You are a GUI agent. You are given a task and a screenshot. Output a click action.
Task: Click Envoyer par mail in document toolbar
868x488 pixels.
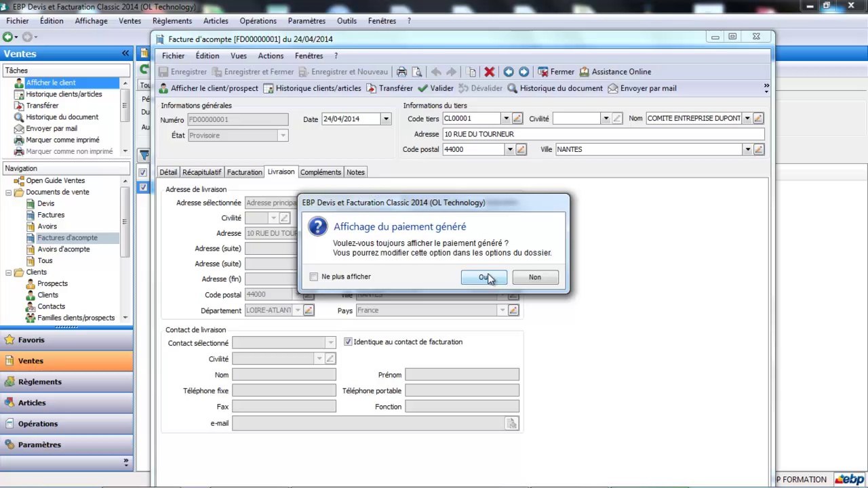[x=642, y=88]
